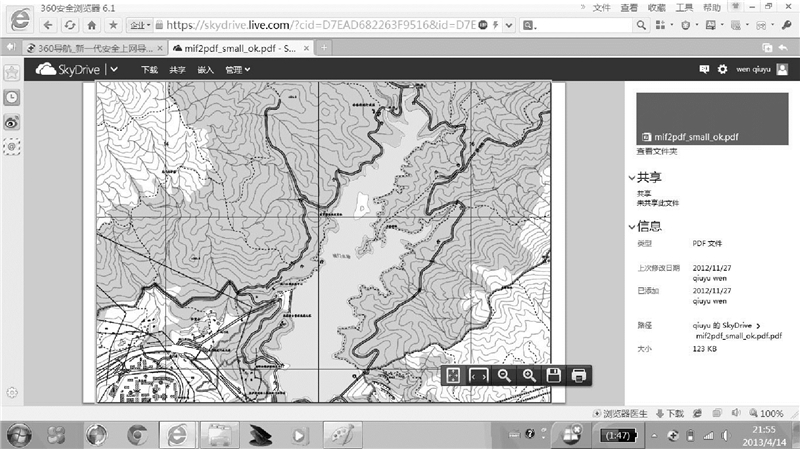Open the SkyDrive messaging icon
The image size is (800, 449).
coord(704,69)
